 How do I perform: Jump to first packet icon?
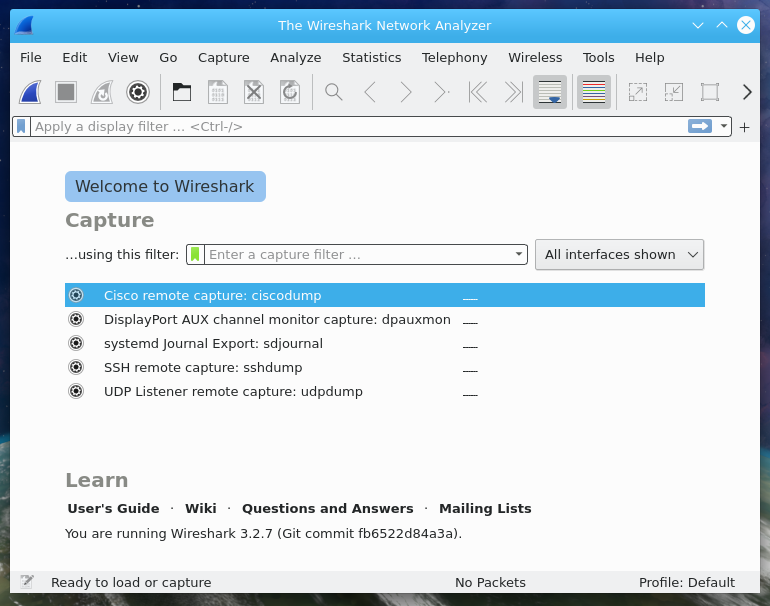[x=478, y=92]
